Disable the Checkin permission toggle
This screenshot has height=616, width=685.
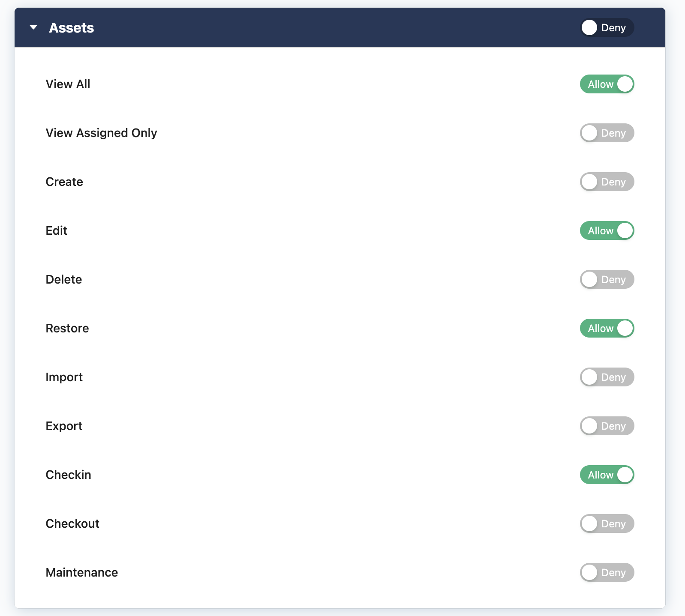point(607,475)
